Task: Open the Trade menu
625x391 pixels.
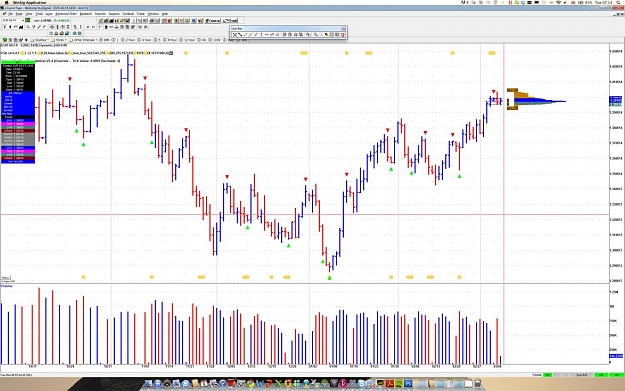Action: coord(141,14)
